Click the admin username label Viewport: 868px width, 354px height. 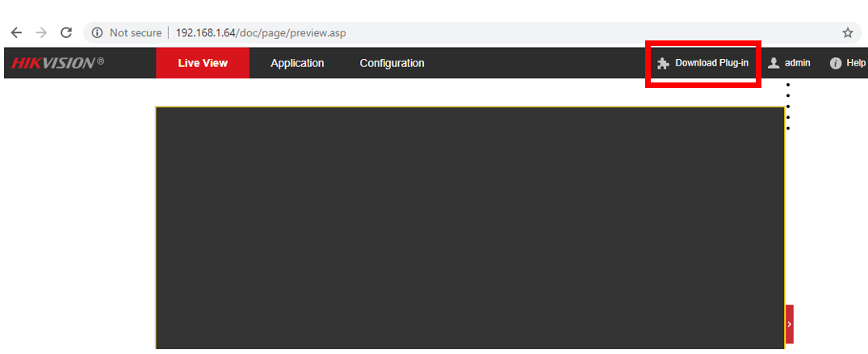pos(797,63)
